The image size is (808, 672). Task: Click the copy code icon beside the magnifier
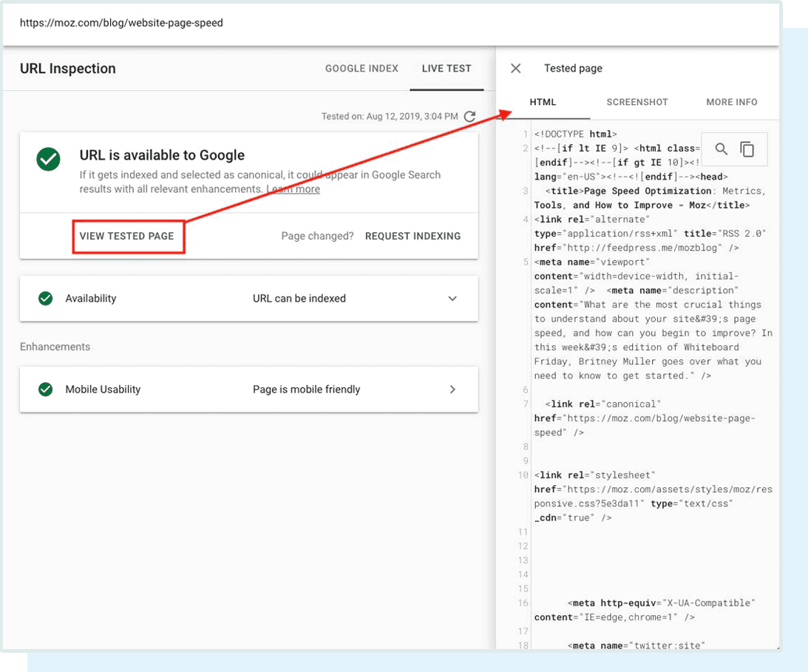coord(747,149)
